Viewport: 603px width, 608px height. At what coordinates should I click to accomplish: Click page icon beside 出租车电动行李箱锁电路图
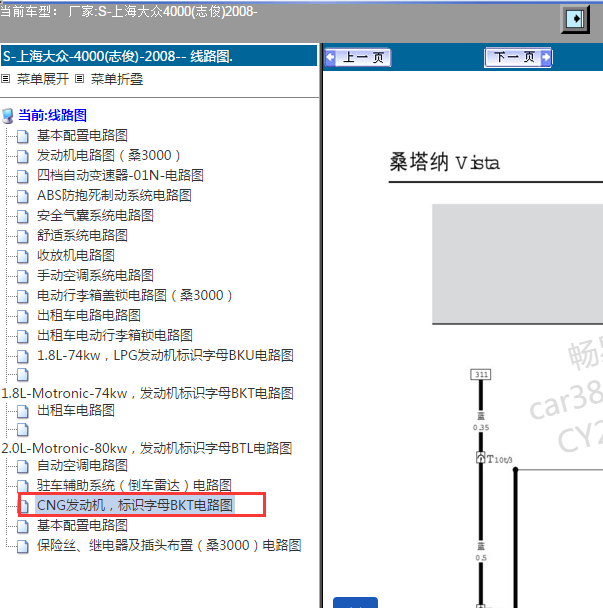[x=22, y=337]
